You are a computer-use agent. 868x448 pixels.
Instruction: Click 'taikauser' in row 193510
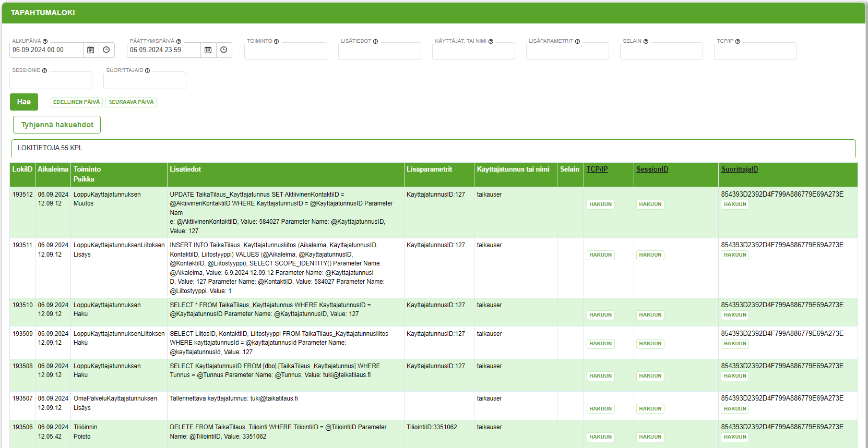pyautogui.click(x=489, y=305)
